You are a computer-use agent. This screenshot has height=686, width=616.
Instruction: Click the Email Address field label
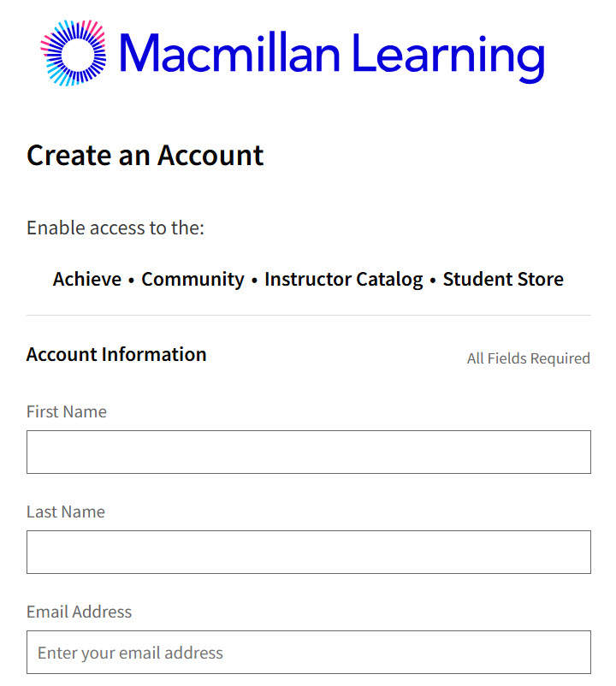(79, 612)
